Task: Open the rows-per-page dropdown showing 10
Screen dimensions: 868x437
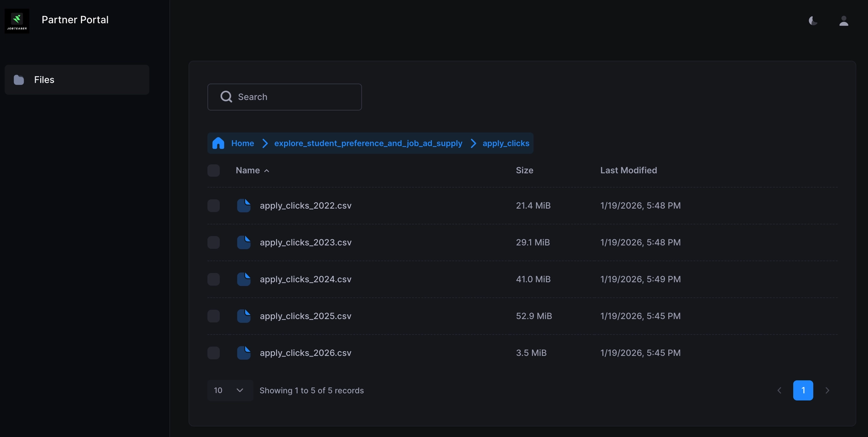Action: [230, 390]
